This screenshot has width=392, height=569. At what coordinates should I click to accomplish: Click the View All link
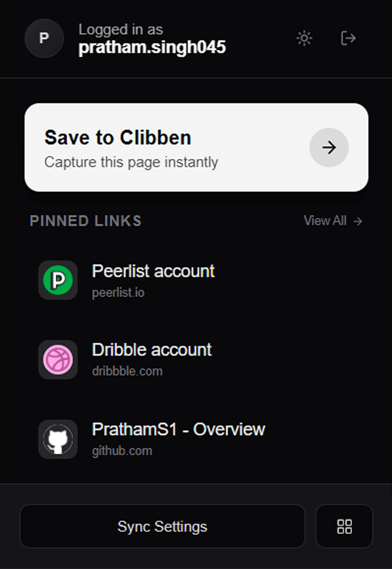click(x=325, y=221)
